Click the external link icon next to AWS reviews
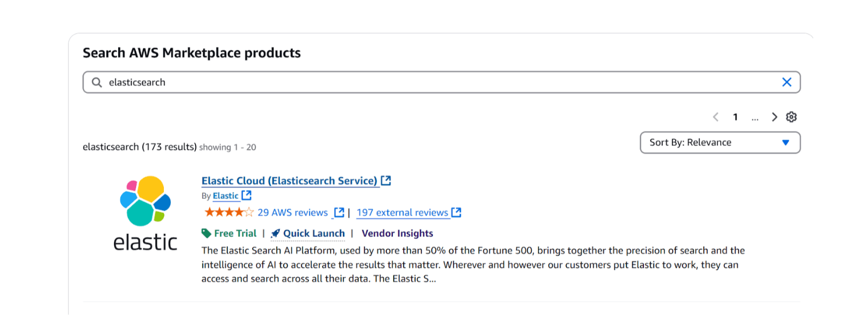Viewport: 868px width, 331px height. [339, 212]
